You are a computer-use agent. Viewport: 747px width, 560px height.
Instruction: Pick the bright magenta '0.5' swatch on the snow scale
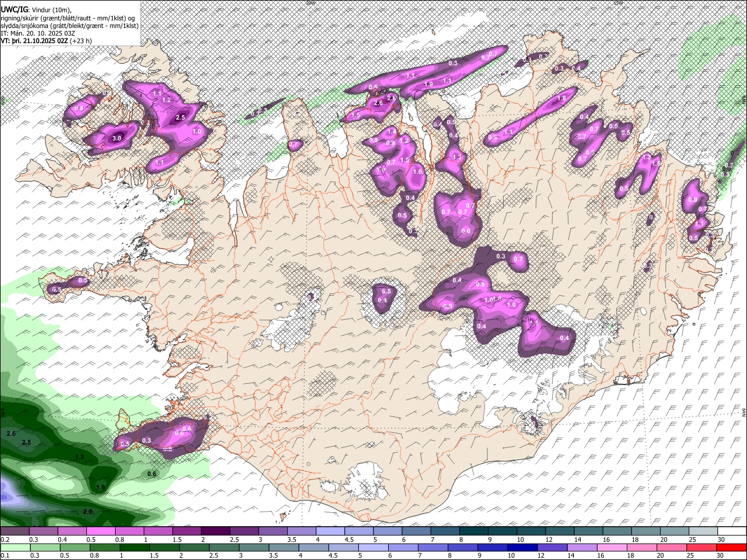point(100,531)
